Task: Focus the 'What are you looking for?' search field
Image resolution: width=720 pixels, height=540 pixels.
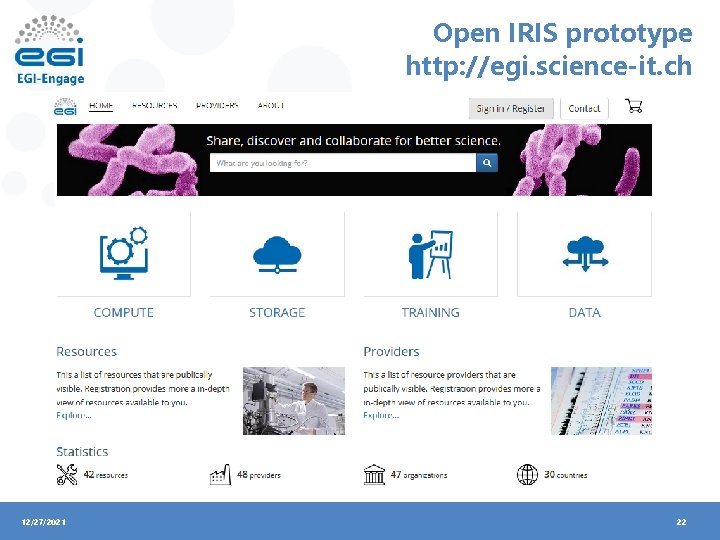Action: [343, 163]
